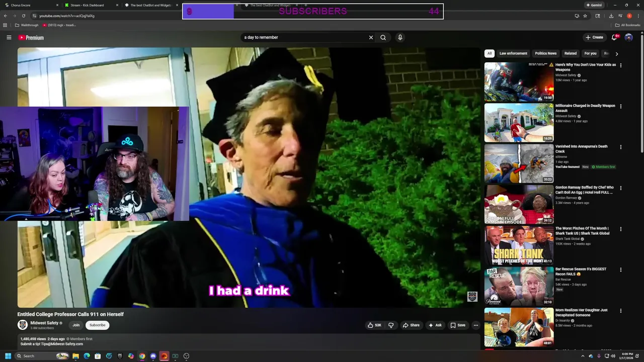The image size is (644, 362).
Task: Open Shark Tank Worst Pitches thumbnail
Action: (519, 245)
